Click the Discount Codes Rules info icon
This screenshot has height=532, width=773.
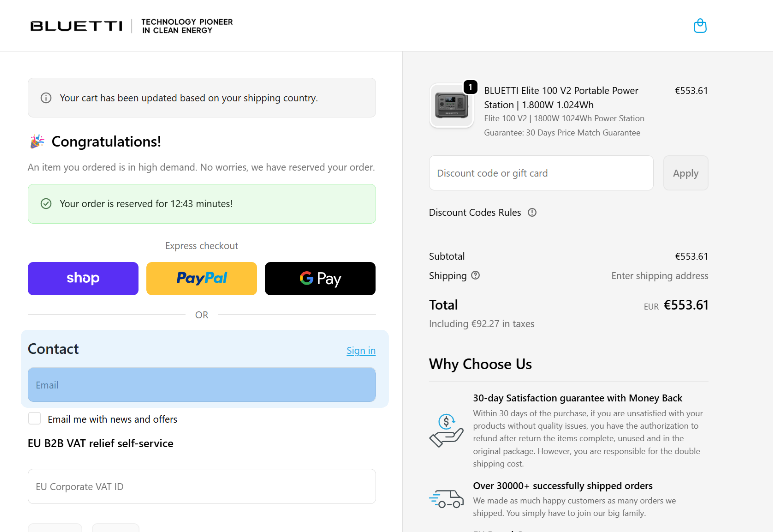pyautogui.click(x=532, y=213)
